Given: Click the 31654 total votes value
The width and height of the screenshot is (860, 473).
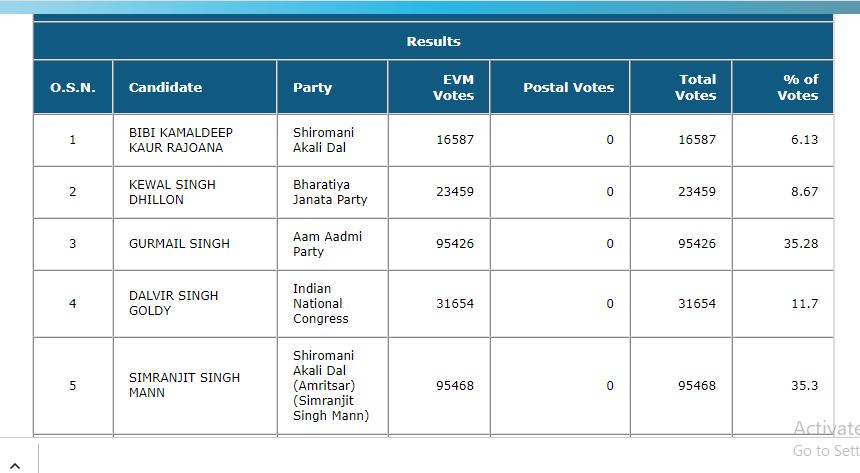Looking at the screenshot, I should coord(696,303).
